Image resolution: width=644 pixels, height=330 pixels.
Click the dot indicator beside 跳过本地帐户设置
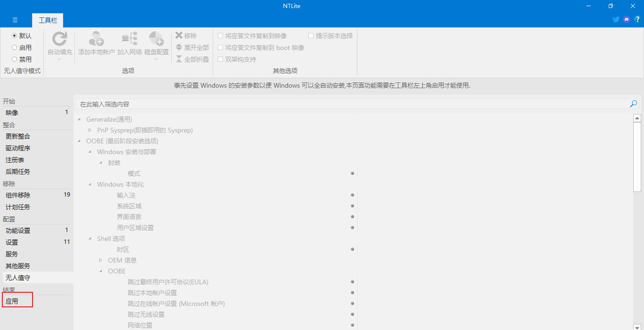(352, 293)
